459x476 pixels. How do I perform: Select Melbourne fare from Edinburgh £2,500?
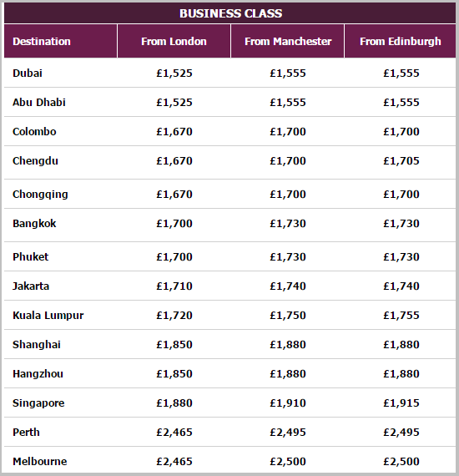tap(401, 462)
